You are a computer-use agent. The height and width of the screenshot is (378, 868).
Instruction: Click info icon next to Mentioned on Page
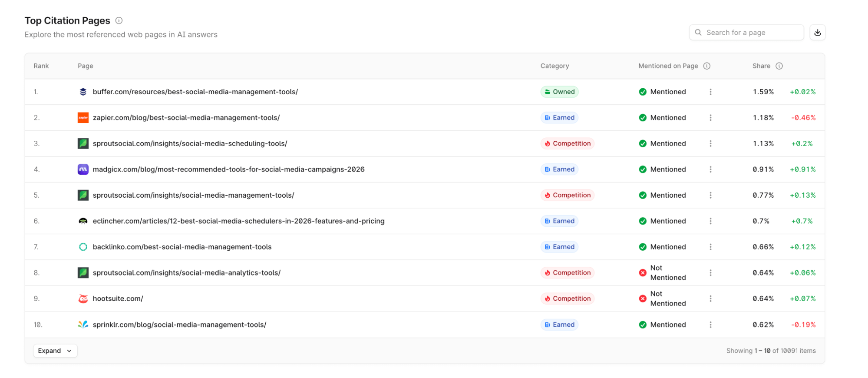tap(707, 66)
